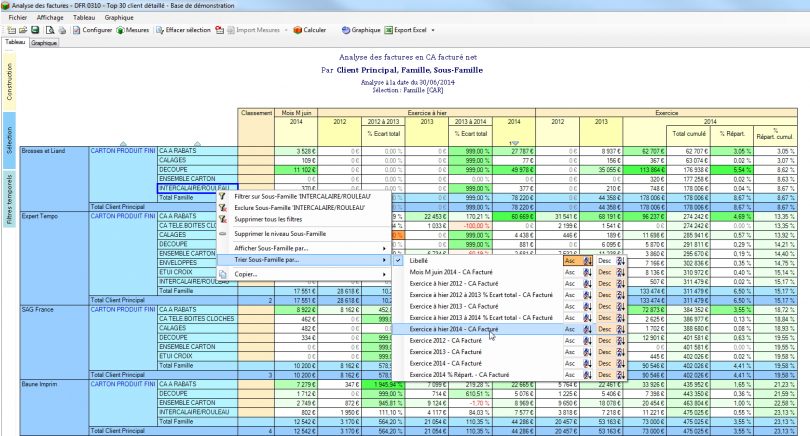The width and height of the screenshot is (810, 436).
Task: Open the Affichage menu
Action: click(x=50, y=18)
